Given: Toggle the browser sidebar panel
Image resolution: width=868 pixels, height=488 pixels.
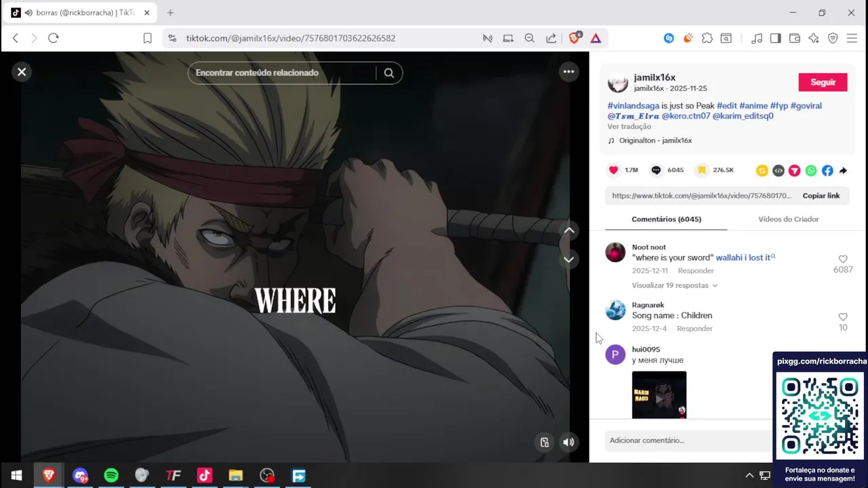Looking at the screenshot, I should pos(776,39).
